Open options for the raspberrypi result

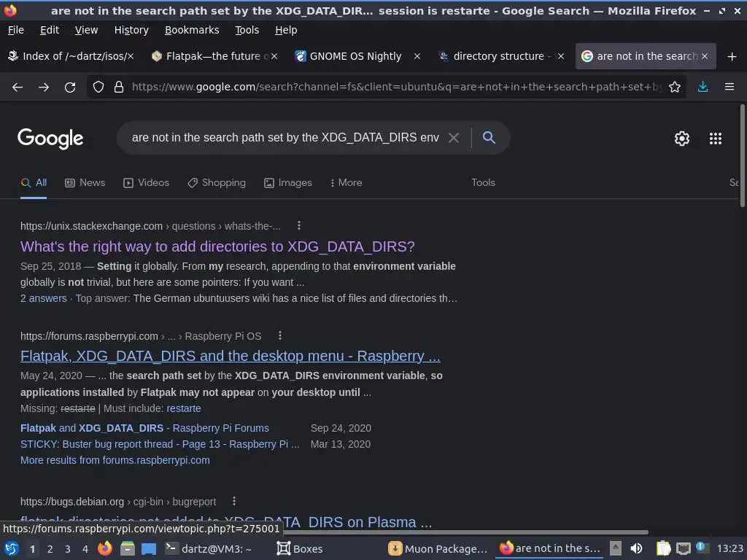[x=280, y=335]
